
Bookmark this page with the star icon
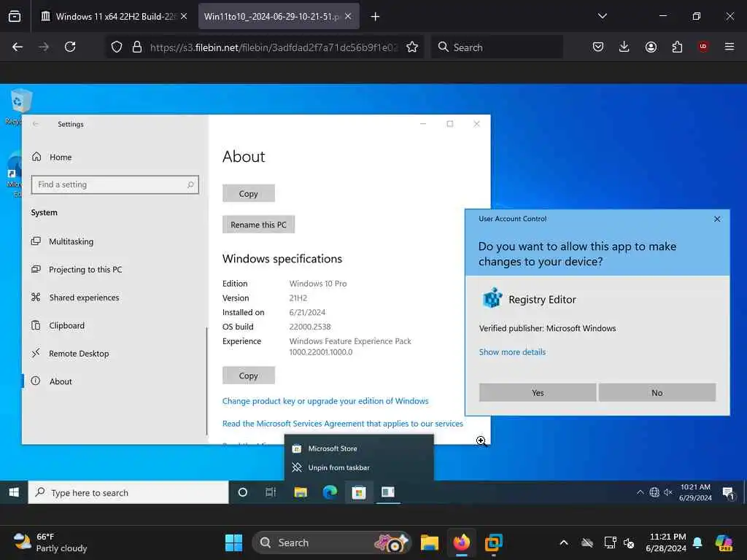coord(412,47)
